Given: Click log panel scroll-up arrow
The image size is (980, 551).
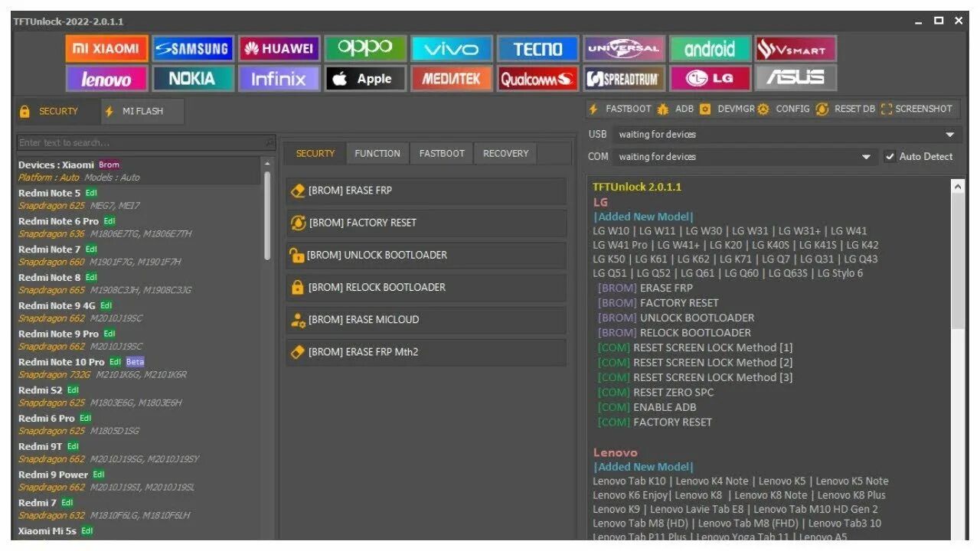Looking at the screenshot, I should (959, 185).
